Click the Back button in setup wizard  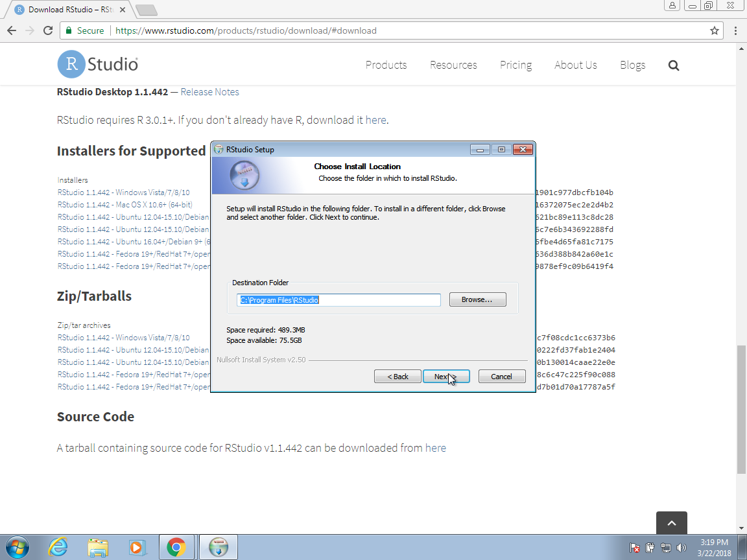pyautogui.click(x=397, y=377)
